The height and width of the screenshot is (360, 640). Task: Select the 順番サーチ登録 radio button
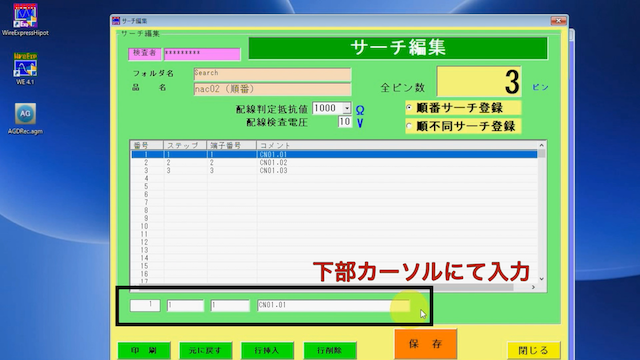click(409, 108)
